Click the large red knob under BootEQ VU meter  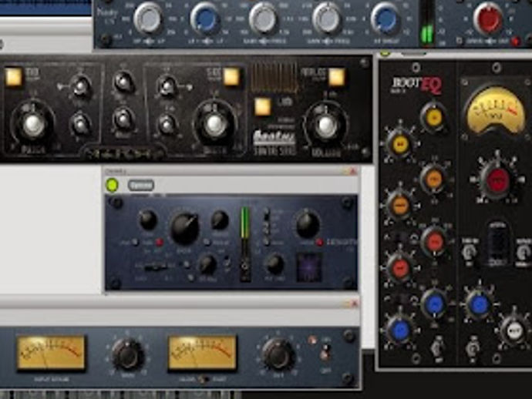[498, 179]
